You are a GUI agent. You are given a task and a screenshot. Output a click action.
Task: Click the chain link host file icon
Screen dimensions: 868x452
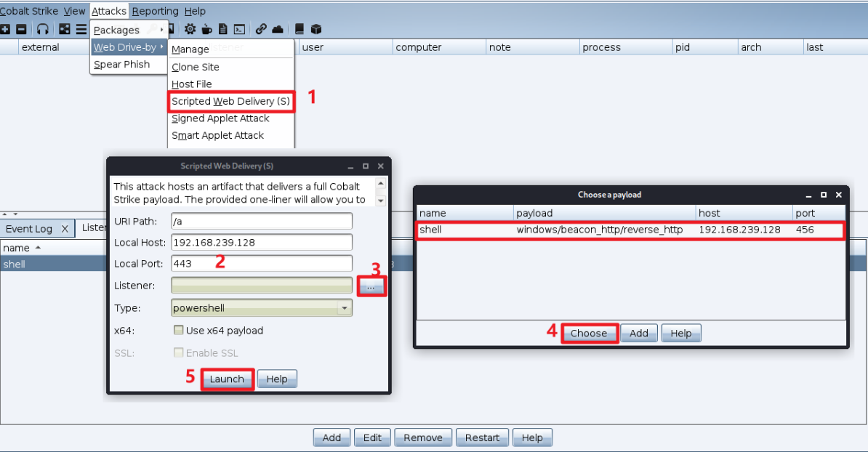click(x=261, y=29)
